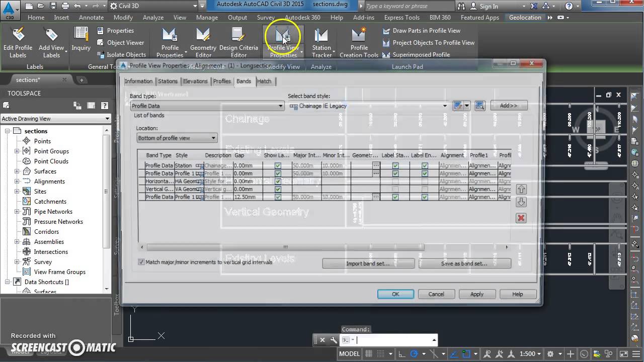Click Save as band set button
This screenshot has height=362, width=644.
tap(464, 263)
